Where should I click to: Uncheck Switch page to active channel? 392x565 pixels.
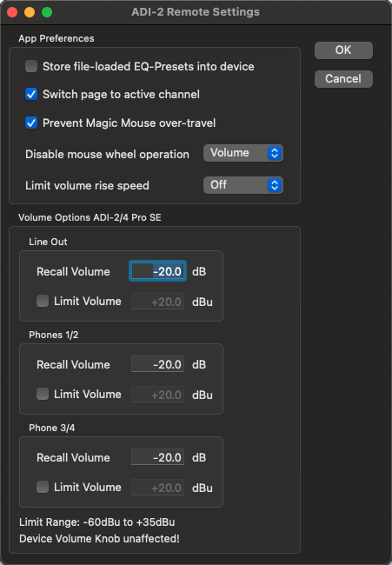coord(31,95)
